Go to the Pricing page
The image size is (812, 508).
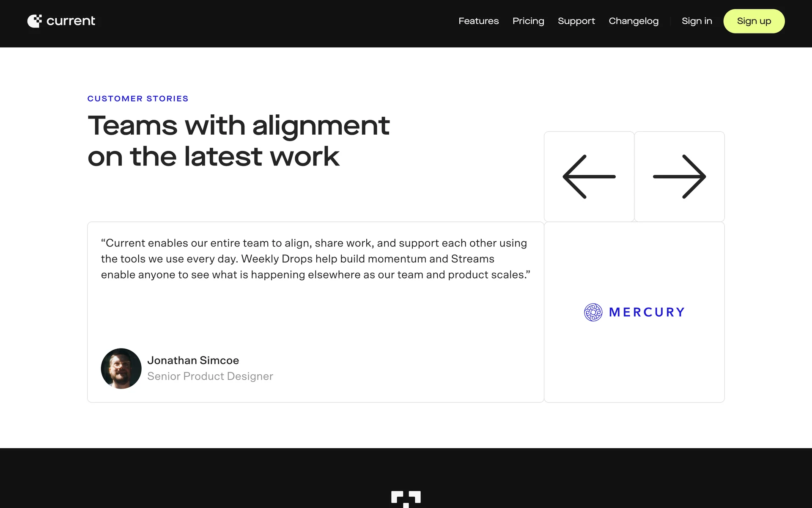528,21
